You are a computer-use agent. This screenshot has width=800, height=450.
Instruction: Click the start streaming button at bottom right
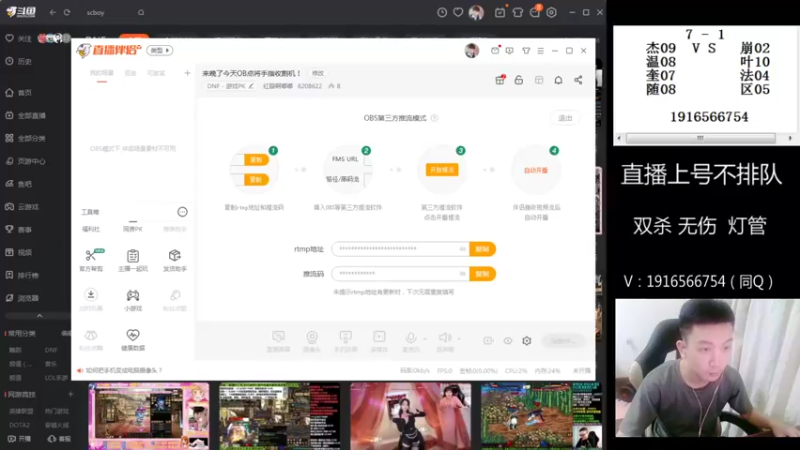(x=563, y=340)
